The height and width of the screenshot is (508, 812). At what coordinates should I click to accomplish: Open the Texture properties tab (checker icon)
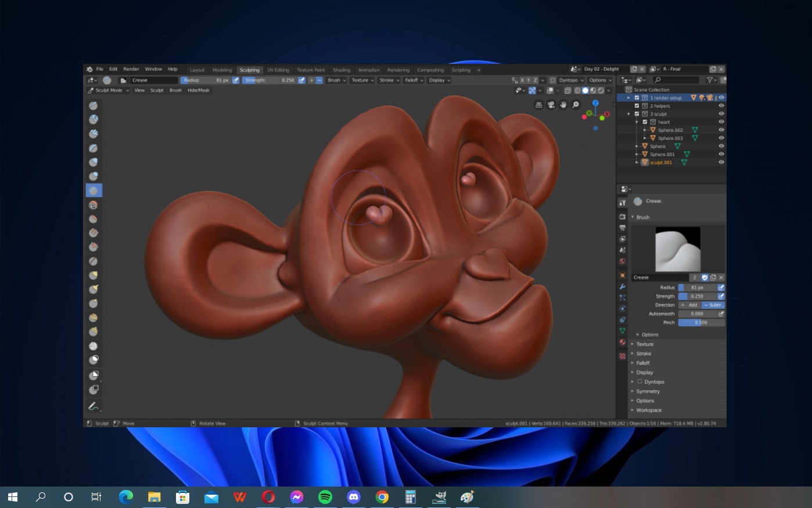pyautogui.click(x=623, y=356)
